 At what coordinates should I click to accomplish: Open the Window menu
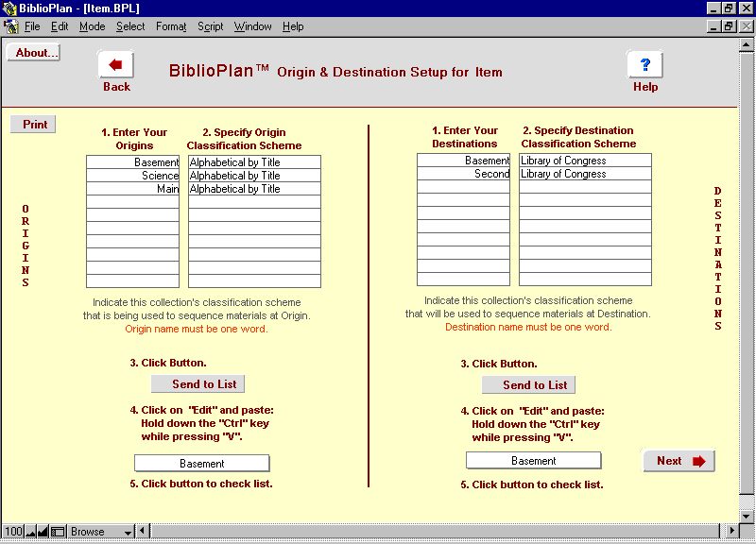tap(252, 26)
